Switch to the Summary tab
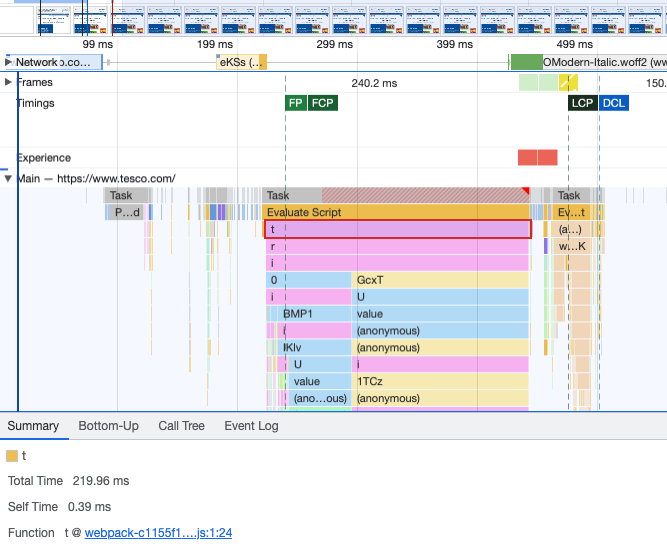The image size is (667, 549). click(33, 426)
